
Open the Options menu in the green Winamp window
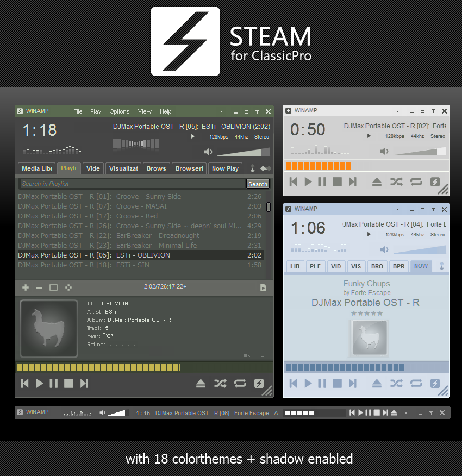tap(120, 111)
